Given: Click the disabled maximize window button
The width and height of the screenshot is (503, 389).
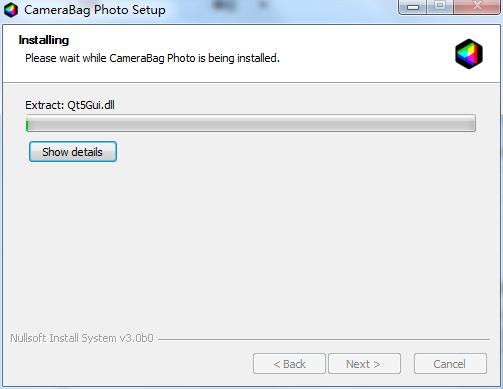Looking at the screenshot, I should point(440,7).
